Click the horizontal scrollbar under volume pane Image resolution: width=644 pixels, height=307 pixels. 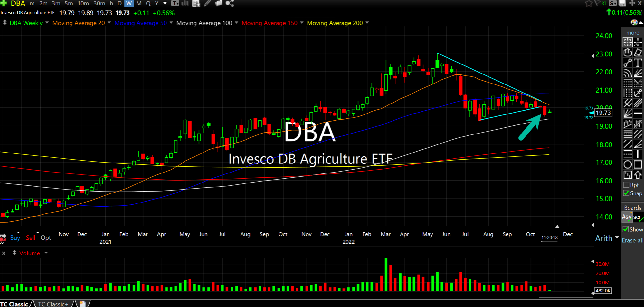pos(566,297)
